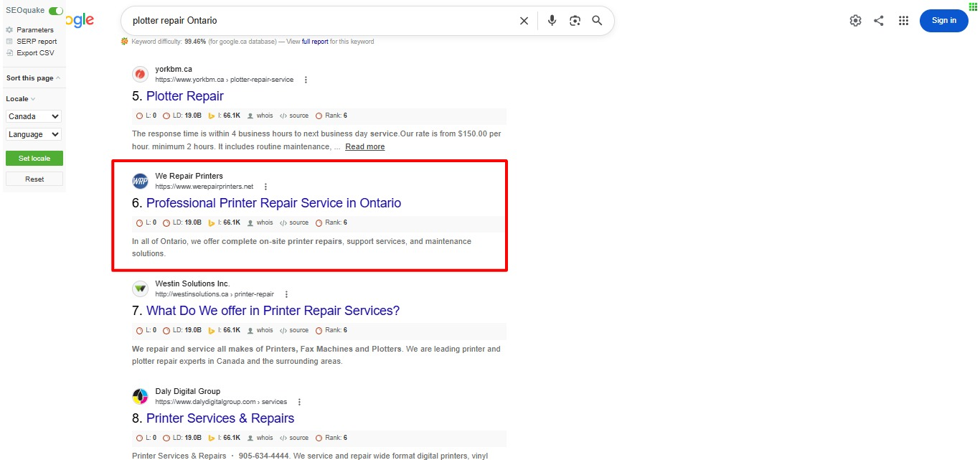Click source in We Repair Printers SEOquake bar
The image size is (980, 460).
coord(294,222)
